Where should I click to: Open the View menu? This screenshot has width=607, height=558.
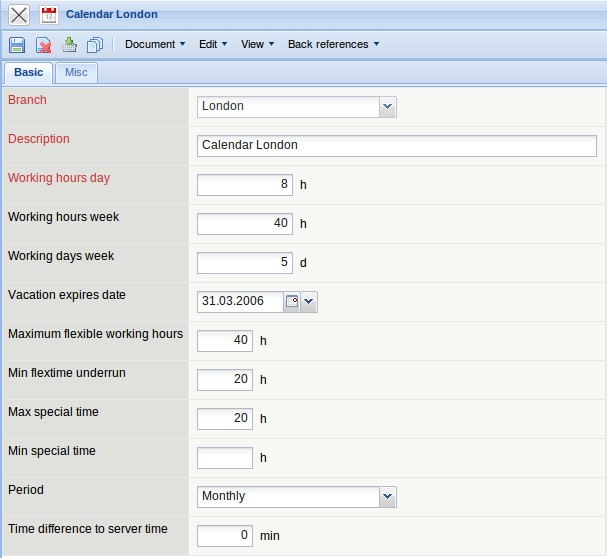tap(257, 44)
